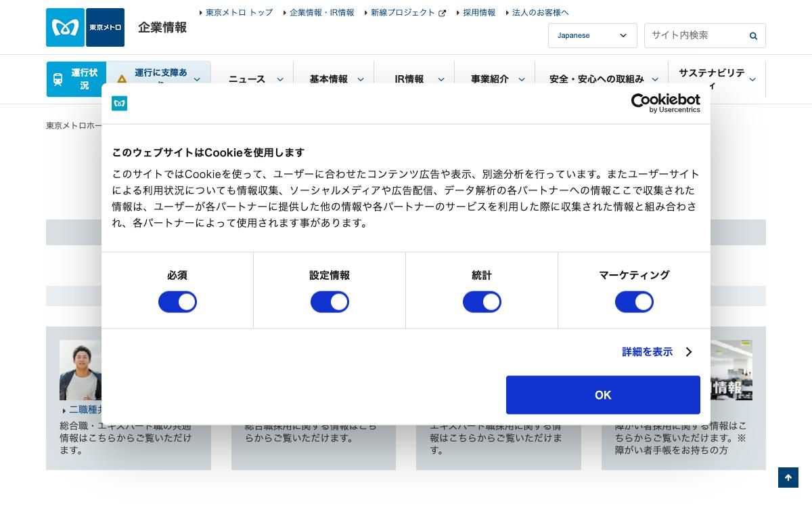The width and height of the screenshot is (812, 508).
Task: Click the サイト内検索 search field
Action: point(696,36)
